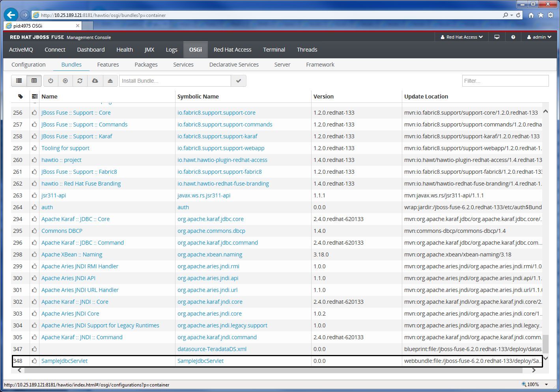Click the stop bundle power icon
The image size is (560, 392).
[50, 81]
